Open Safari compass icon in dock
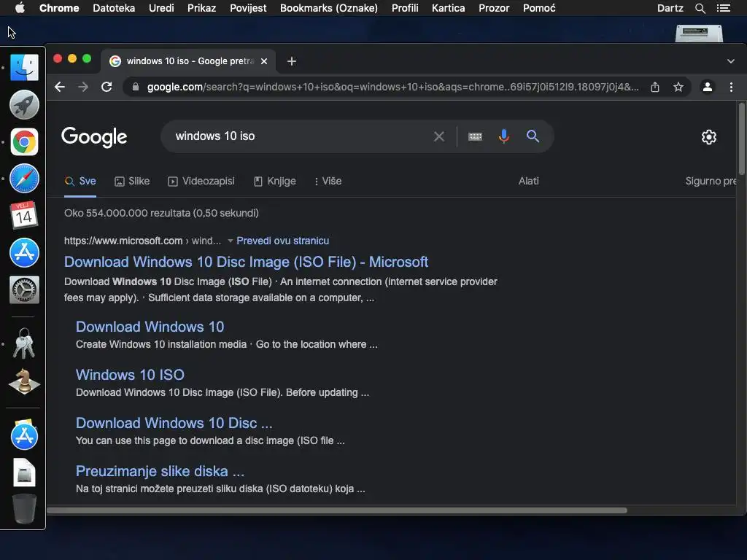This screenshot has width=747, height=560. pos(24,179)
